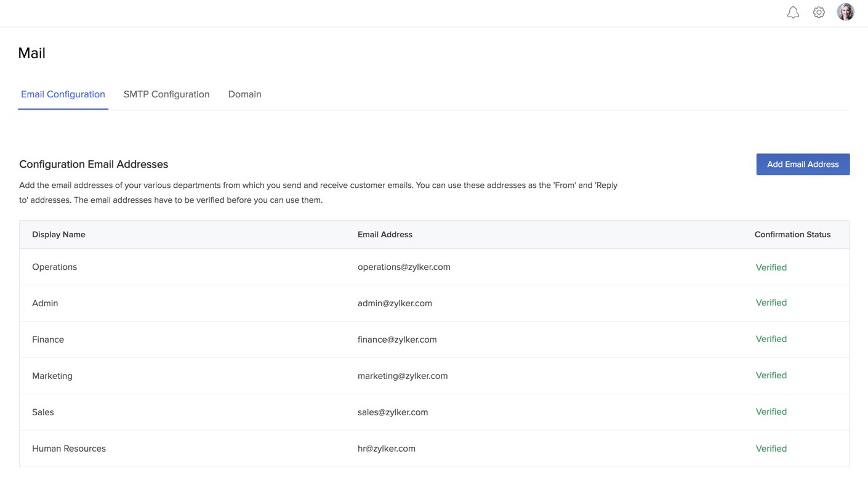Screen dimensions: 868x480
Task: Click the Email Address column header
Action: pos(385,235)
